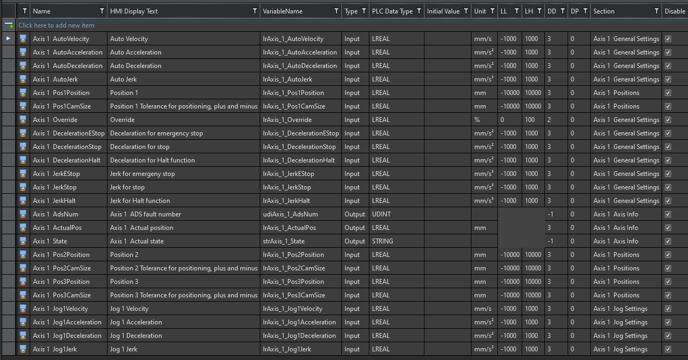The image size is (688, 360).
Task: Sort by the PLC Data Type header
Action: click(x=392, y=11)
